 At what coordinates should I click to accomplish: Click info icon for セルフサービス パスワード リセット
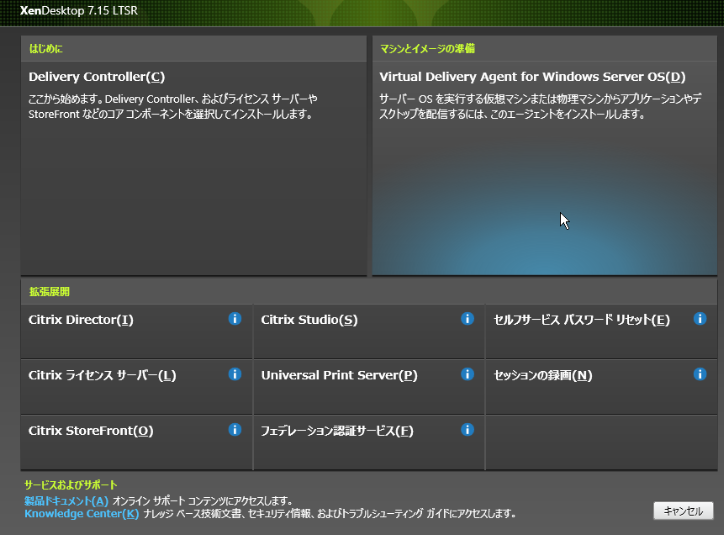coord(700,319)
